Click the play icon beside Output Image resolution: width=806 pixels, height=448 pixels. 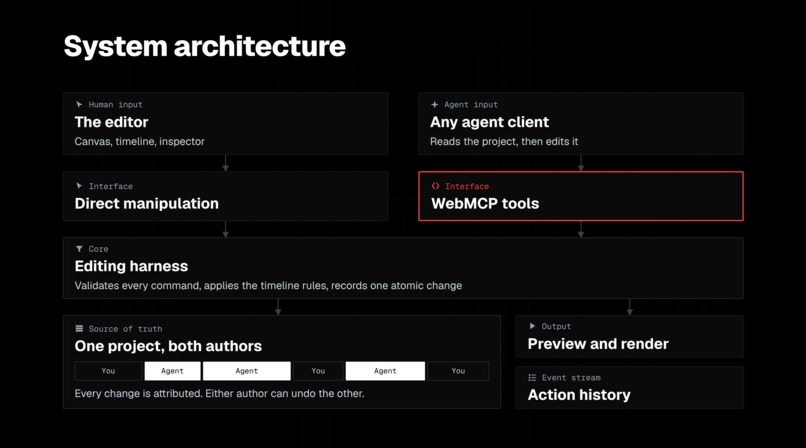click(532, 326)
